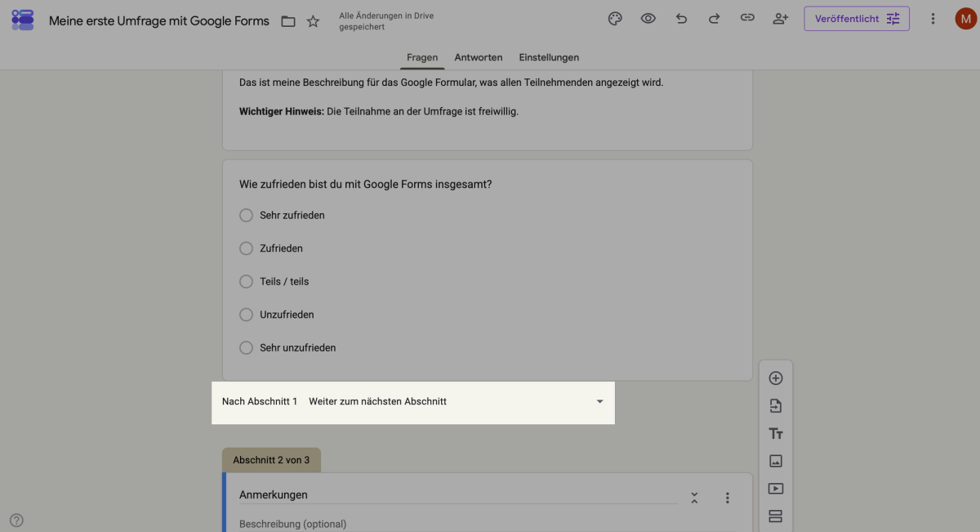Add a video from sidebar
This screenshot has width=980, height=532.
776,489
